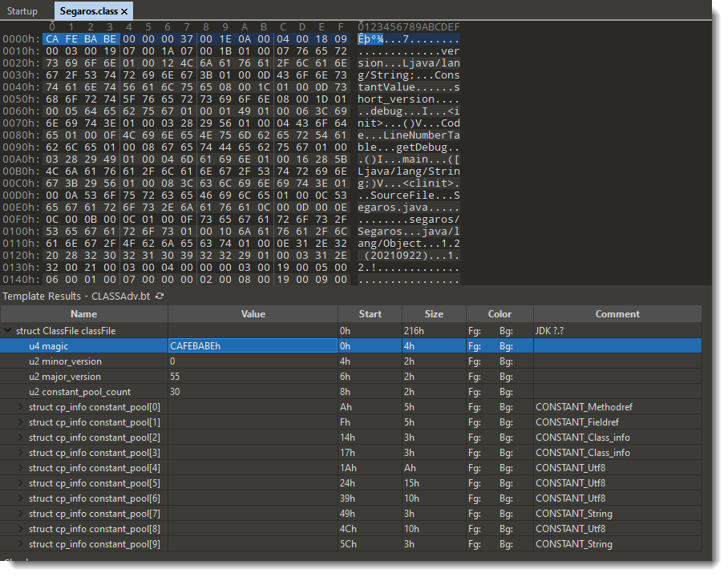Expand the constant_pool[9] struct
728x577 pixels.
22,544
